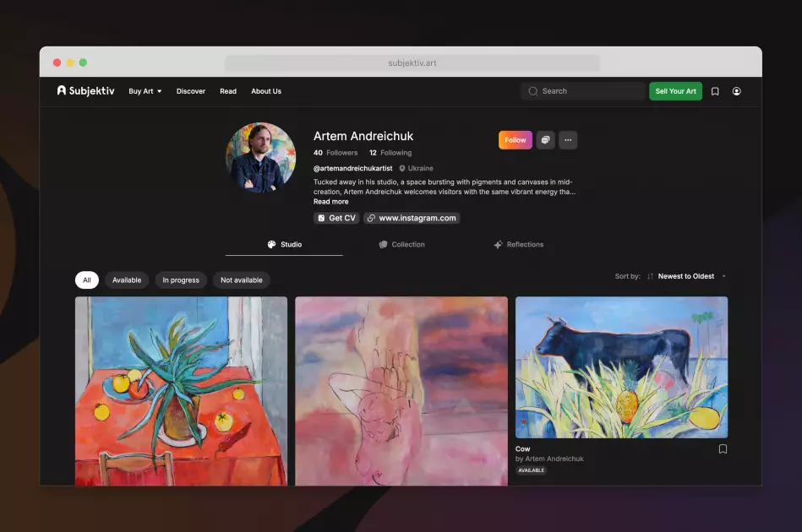Click the AVAILABLE badge on Cow
This screenshot has height=532, width=802.
coord(531,470)
